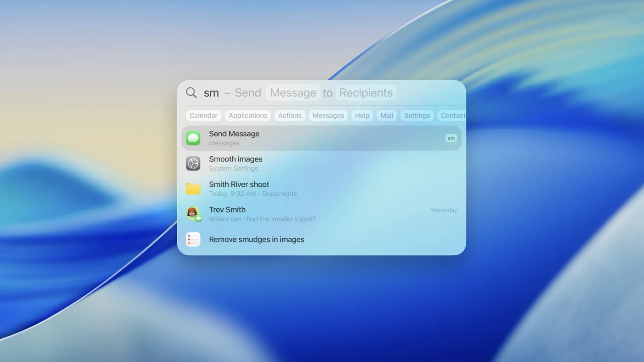The width and height of the screenshot is (644, 362).
Task: Click the 'sm' quick key badge on Send Message
Action: point(451,138)
